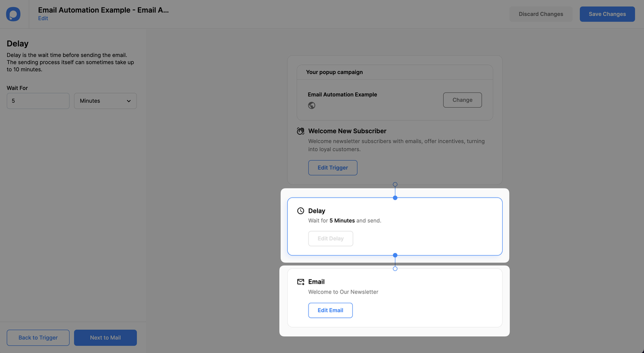This screenshot has width=644, height=353.
Task: Open the Minutes time unit dropdown
Action: coord(105,101)
